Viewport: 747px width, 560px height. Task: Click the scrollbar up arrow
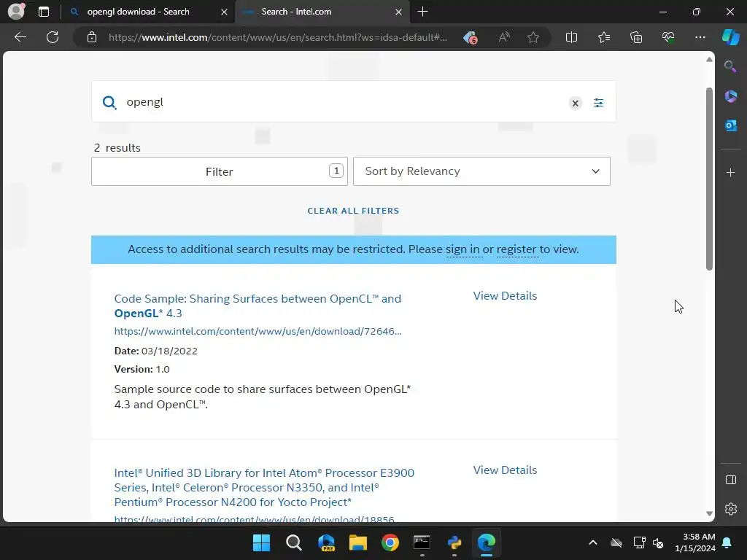pyautogui.click(x=709, y=60)
